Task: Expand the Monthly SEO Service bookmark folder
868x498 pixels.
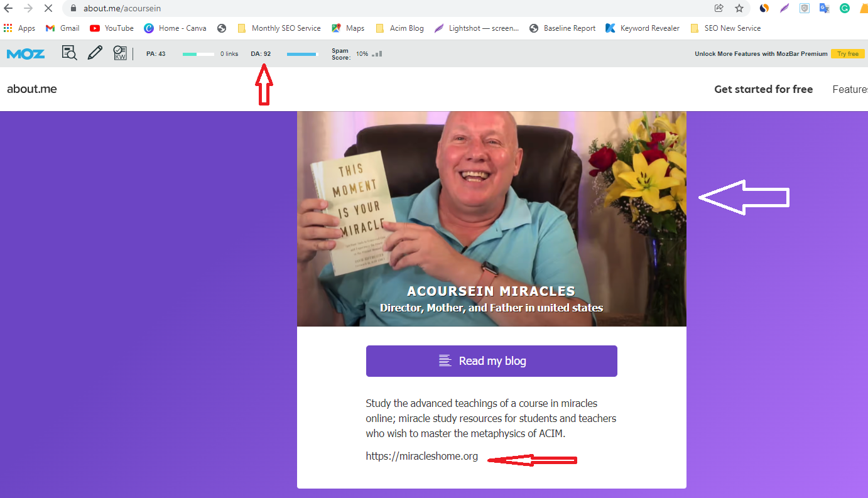Action: click(x=279, y=28)
